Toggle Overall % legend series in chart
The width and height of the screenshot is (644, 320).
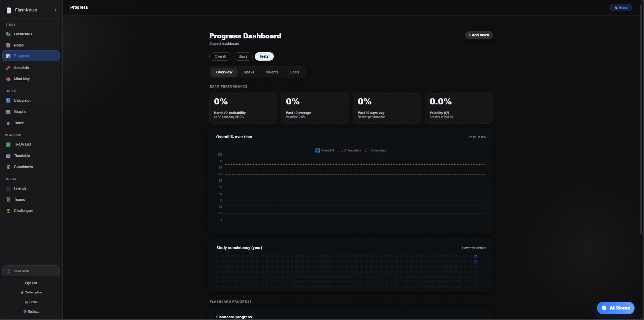(325, 151)
